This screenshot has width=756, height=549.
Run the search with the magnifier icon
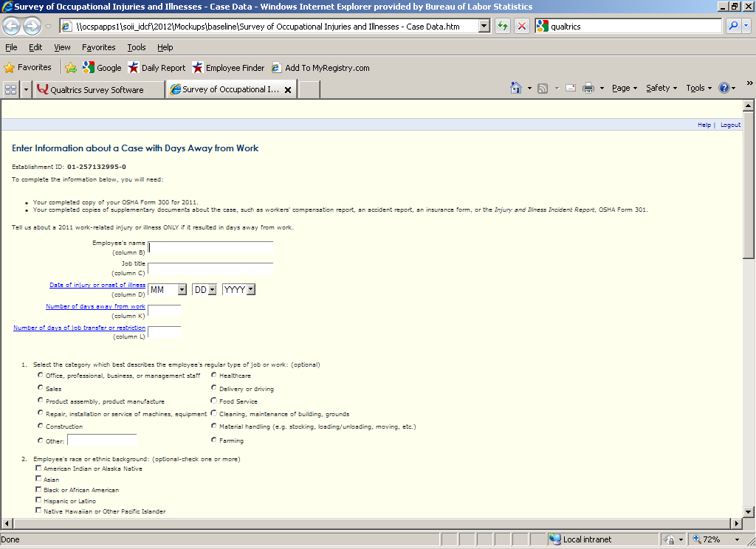pyautogui.click(x=733, y=26)
